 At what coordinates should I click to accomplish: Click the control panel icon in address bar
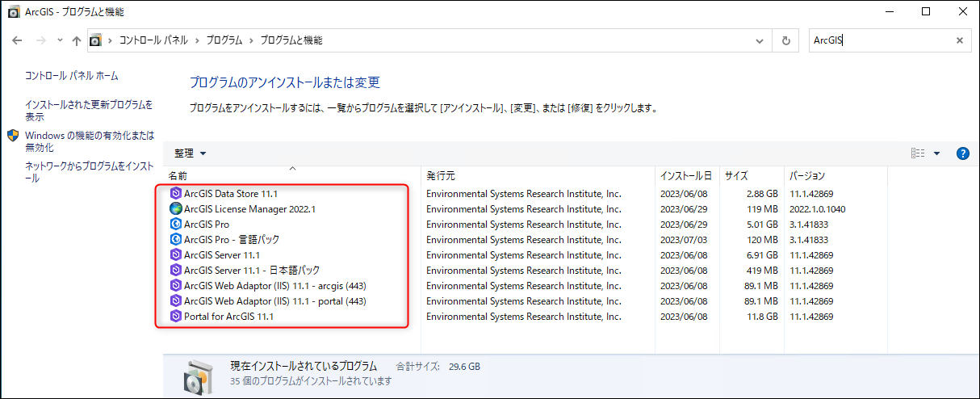pos(96,40)
